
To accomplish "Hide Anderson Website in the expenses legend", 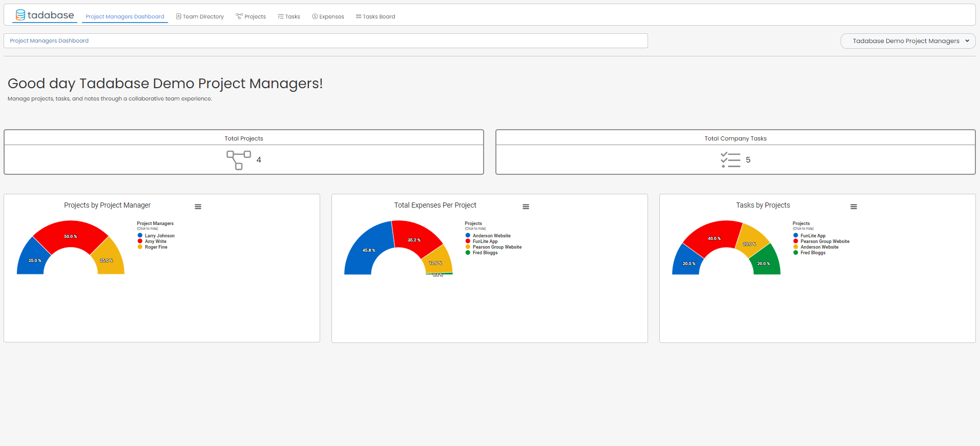I will 488,236.
